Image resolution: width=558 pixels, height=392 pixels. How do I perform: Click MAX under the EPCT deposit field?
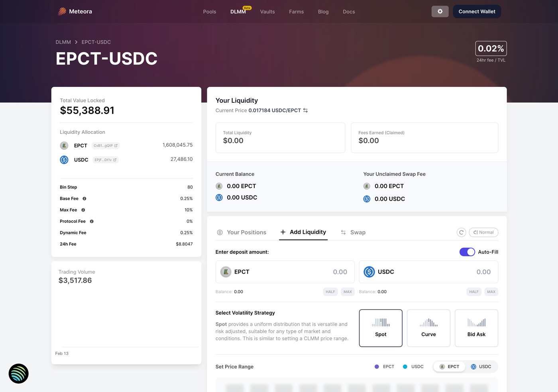click(348, 292)
